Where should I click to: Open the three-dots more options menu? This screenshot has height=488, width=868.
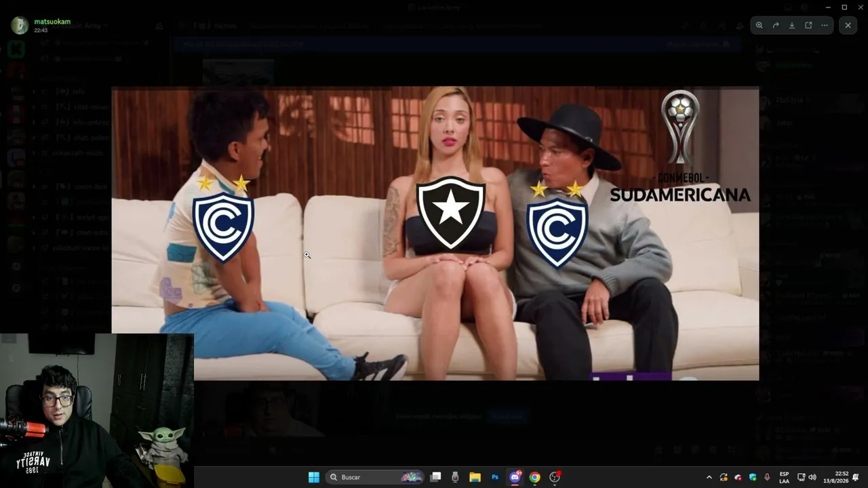click(825, 25)
